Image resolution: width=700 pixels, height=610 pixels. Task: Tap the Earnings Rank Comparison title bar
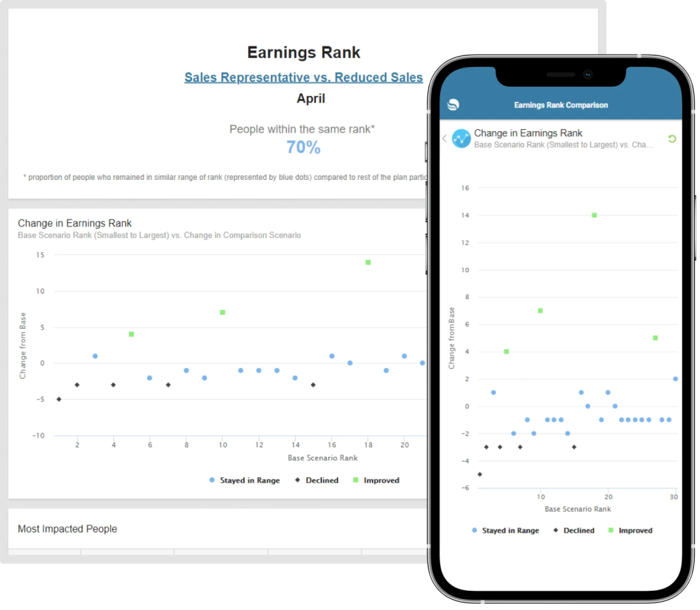click(x=561, y=105)
